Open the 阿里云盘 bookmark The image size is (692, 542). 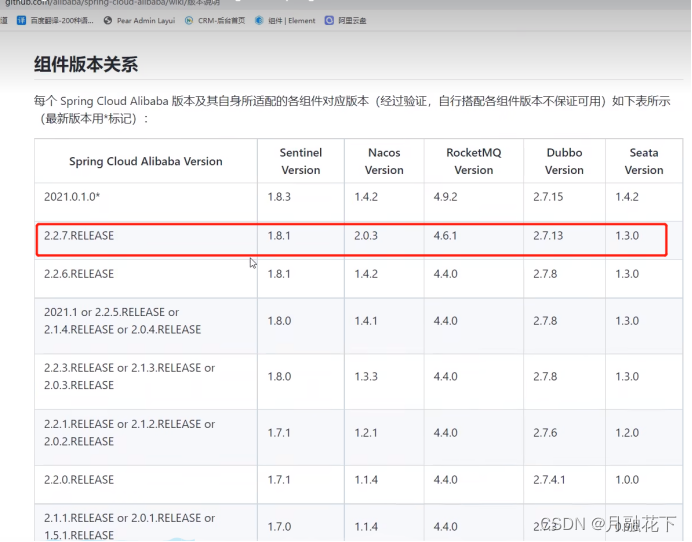[x=346, y=20]
